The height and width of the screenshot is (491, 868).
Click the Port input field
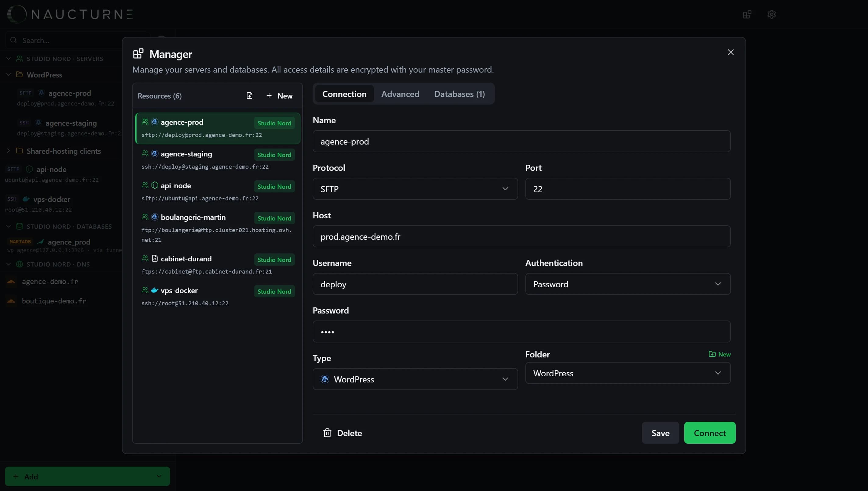(x=628, y=189)
